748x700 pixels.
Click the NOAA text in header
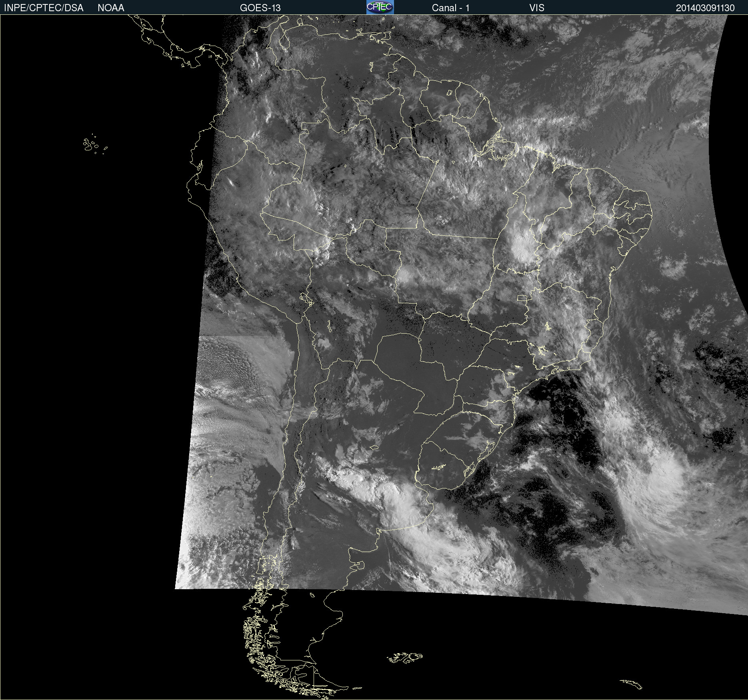[111, 8]
